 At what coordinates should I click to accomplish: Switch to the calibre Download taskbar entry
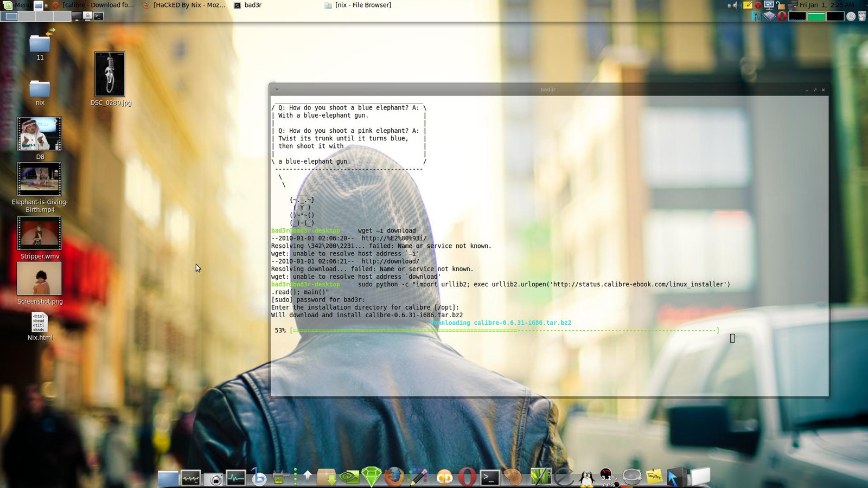point(93,5)
